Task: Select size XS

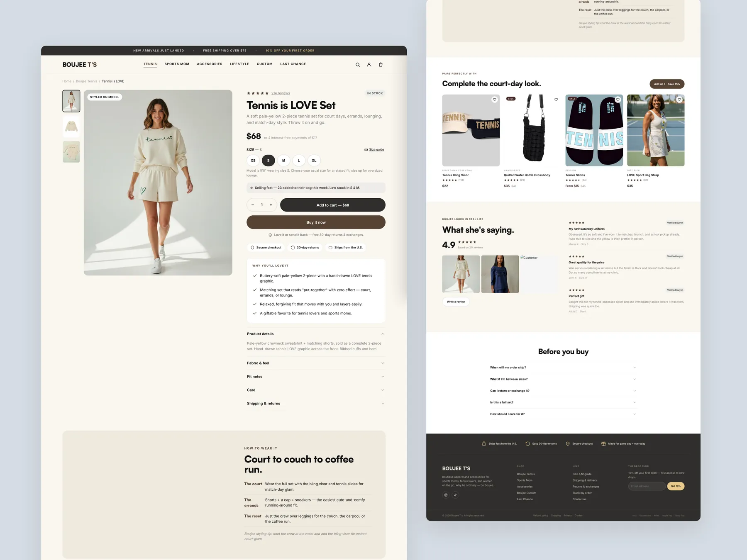Action: tap(253, 161)
